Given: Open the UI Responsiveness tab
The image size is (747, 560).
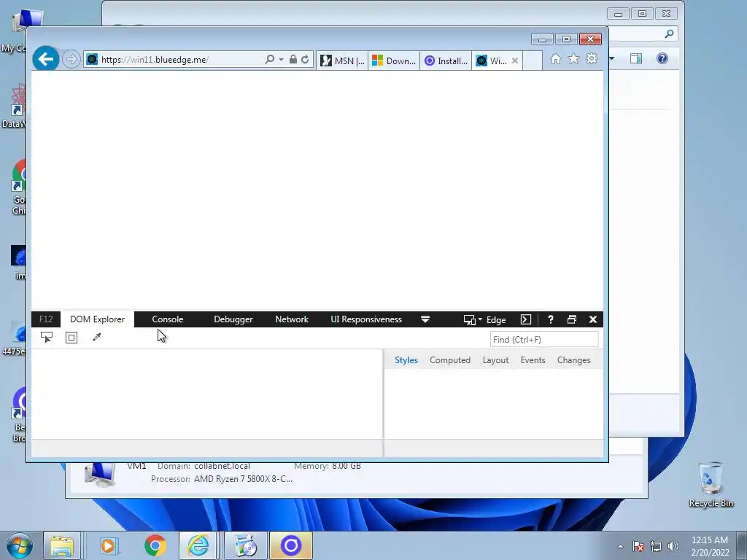Looking at the screenshot, I should [x=366, y=319].
